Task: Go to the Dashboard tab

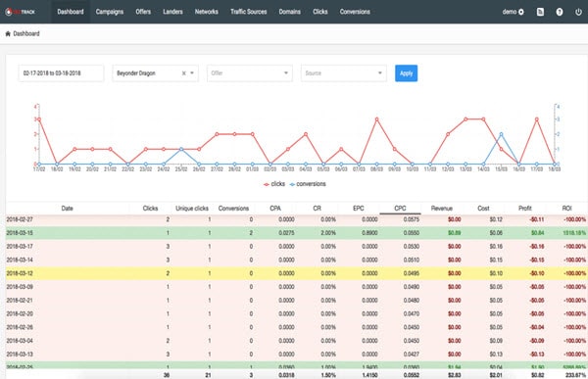Action: coord(71,12)
